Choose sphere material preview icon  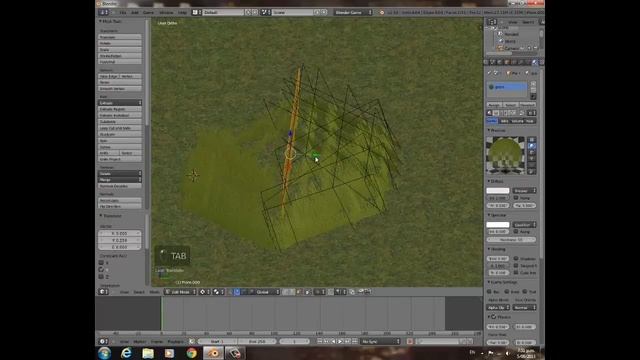tap(531, 146)
